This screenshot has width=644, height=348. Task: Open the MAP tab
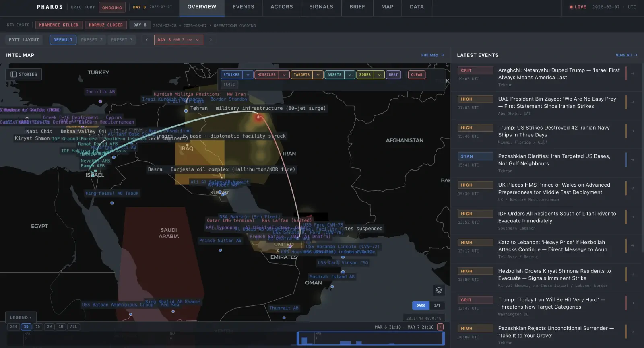point(387,7)
